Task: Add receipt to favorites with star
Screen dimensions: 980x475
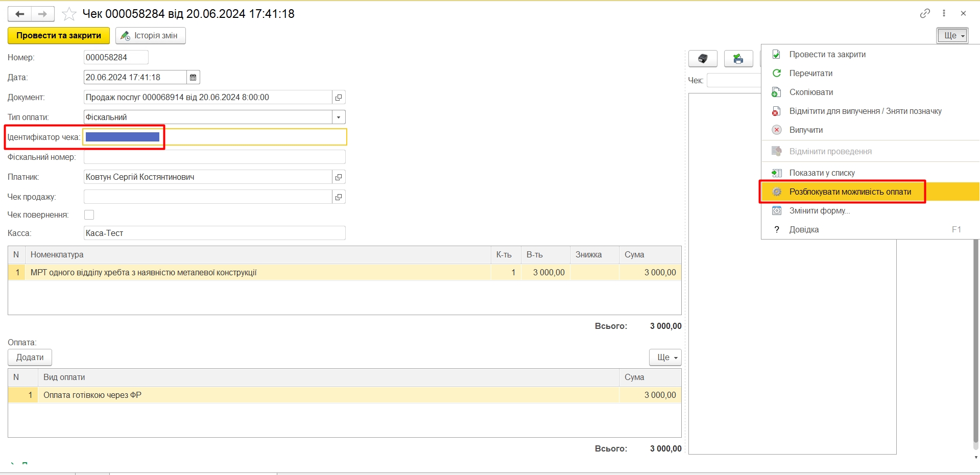Action: click(x=69, y=14)
